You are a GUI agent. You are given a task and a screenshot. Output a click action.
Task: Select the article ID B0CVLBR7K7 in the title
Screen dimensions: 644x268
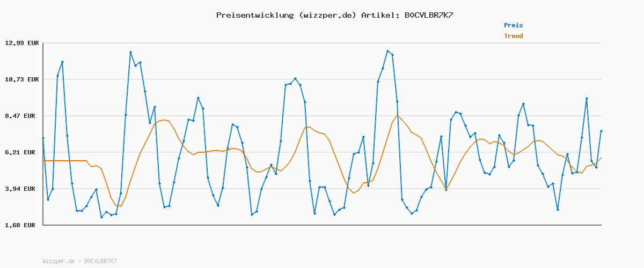(x=428, y=15)
